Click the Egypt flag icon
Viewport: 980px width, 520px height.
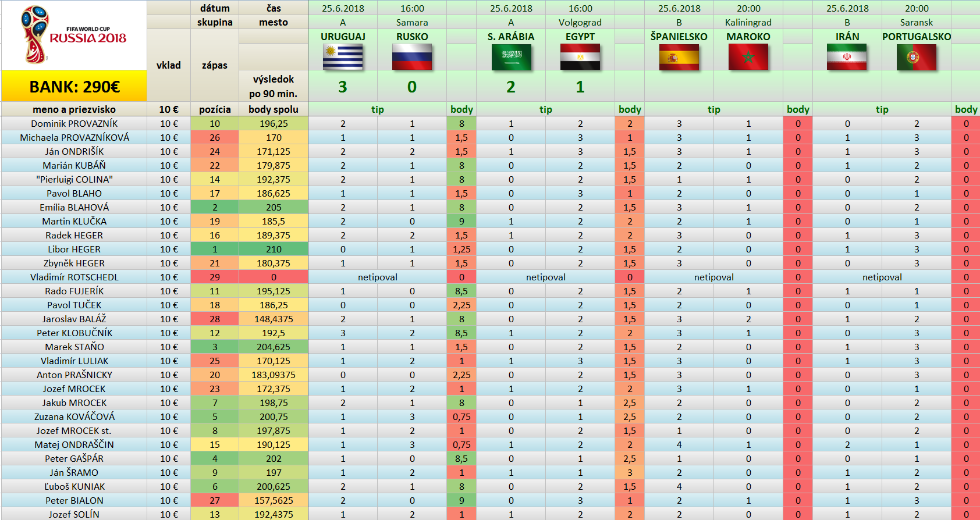pos(580,58)
